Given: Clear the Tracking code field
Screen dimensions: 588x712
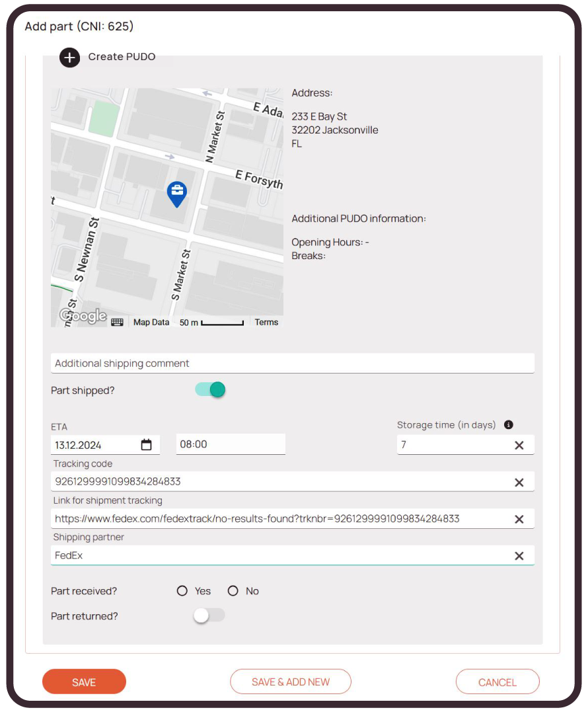Looking at the screenshot, I should point(519,483).
